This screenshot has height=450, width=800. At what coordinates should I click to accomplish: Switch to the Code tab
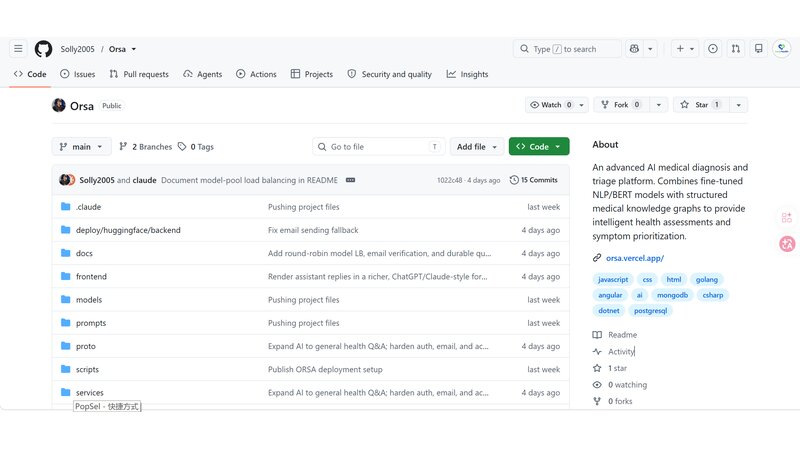click(x=30, y=74)
